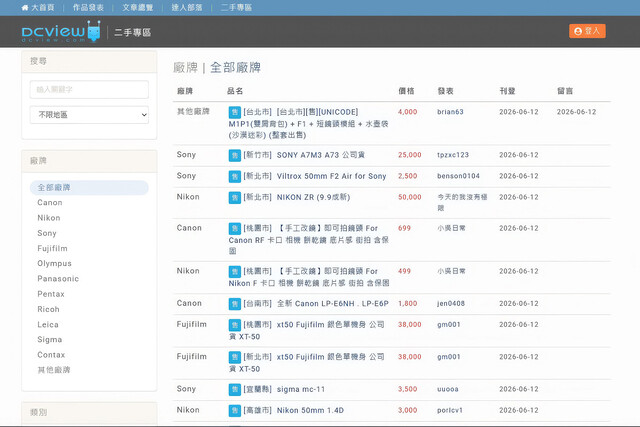Focus the keyword search input field
This screenshot has height=427, width=640.
(89, 89)
